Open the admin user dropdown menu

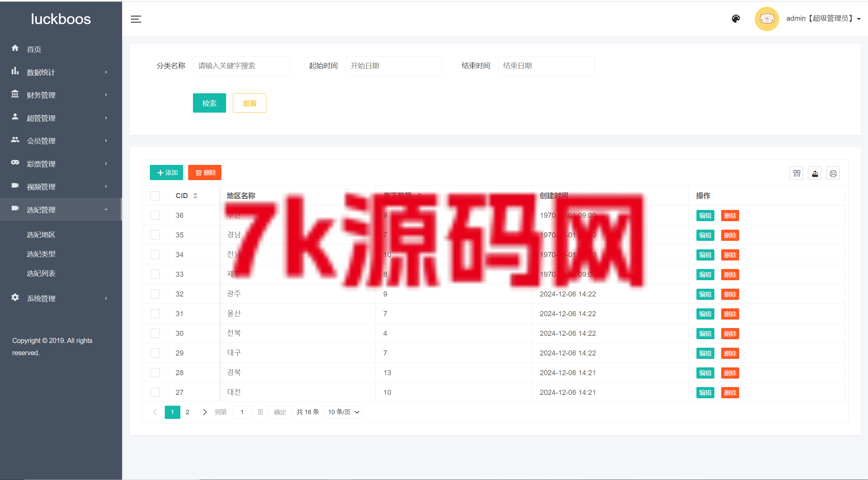[x=823, y=19]
